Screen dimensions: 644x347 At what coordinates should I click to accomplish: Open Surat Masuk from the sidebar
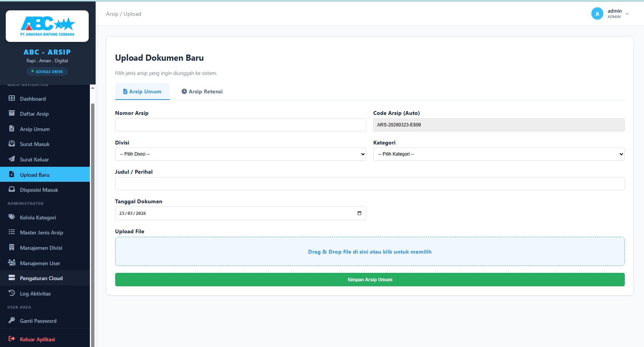tap(45, 144)
